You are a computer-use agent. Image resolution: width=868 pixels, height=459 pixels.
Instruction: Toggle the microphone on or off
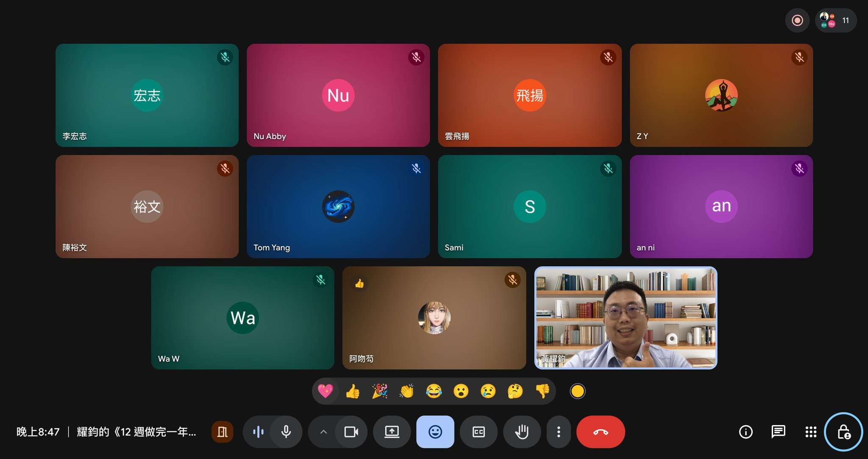pos(286,432)
